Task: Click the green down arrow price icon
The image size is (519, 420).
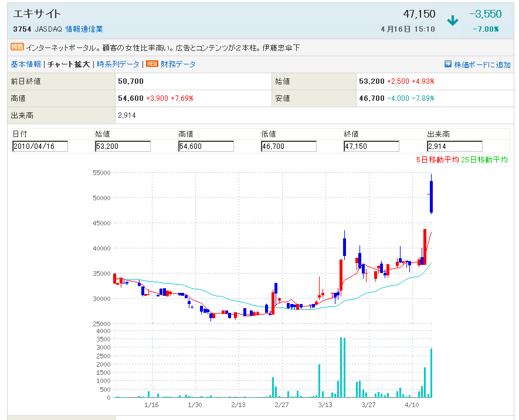Action: (452, 21)
